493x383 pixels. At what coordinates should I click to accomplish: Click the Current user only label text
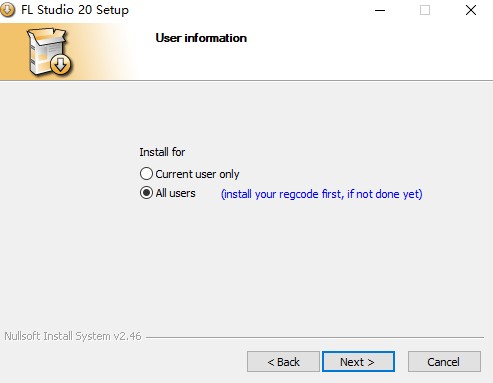(x=197, y=174)
